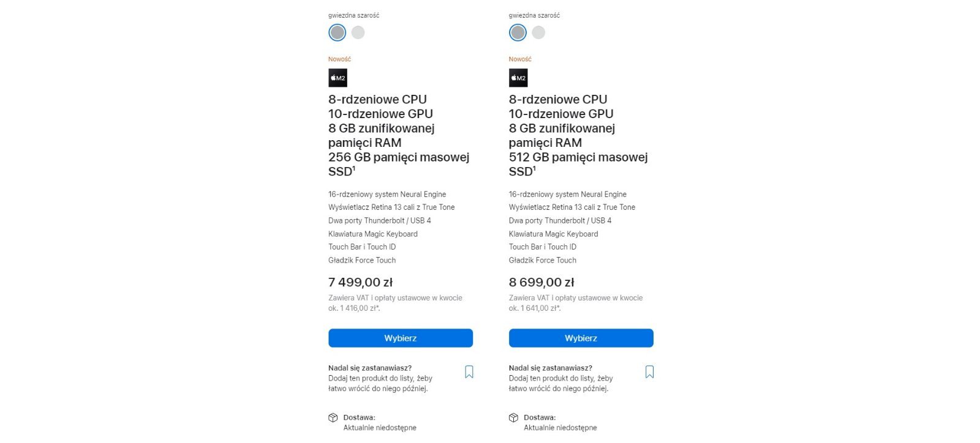
Task: Click VAT note mentioning 1 641,00 zł
Action: click(x=576, y=303)
